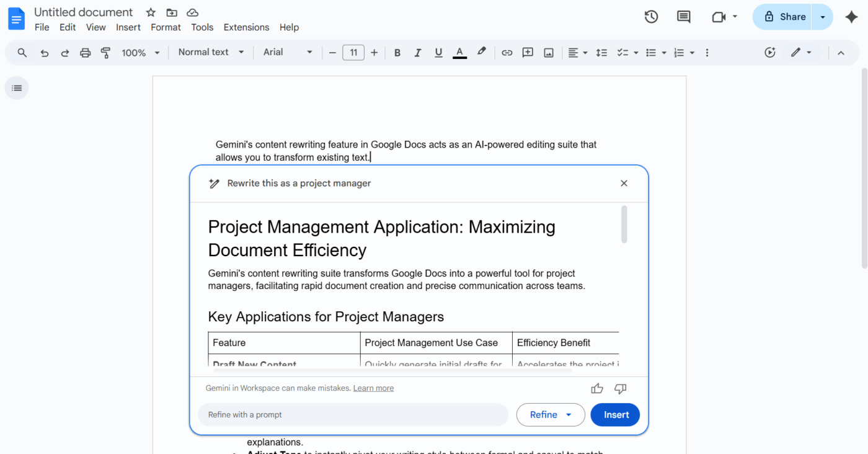Open the Normal text style dropdown
Screen dimensions: 868x454
(211, 53)
